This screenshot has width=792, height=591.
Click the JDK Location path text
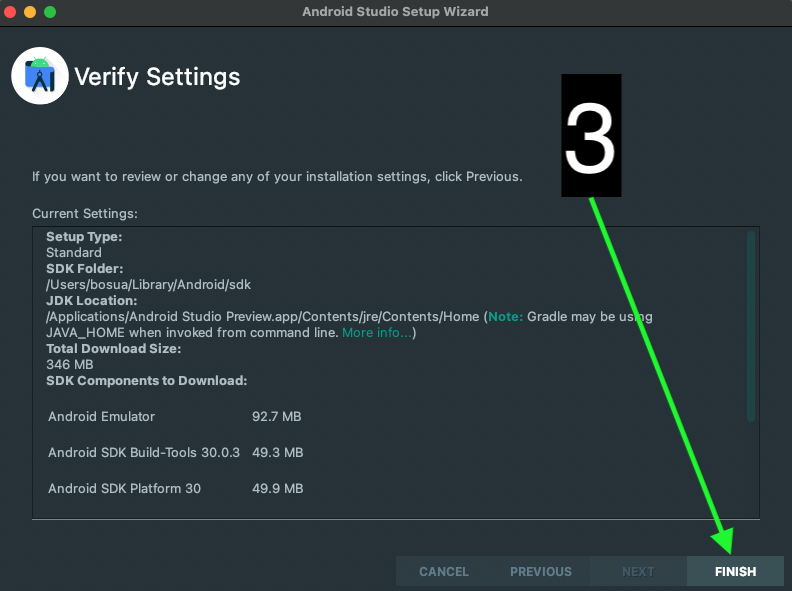click(262, 316)
